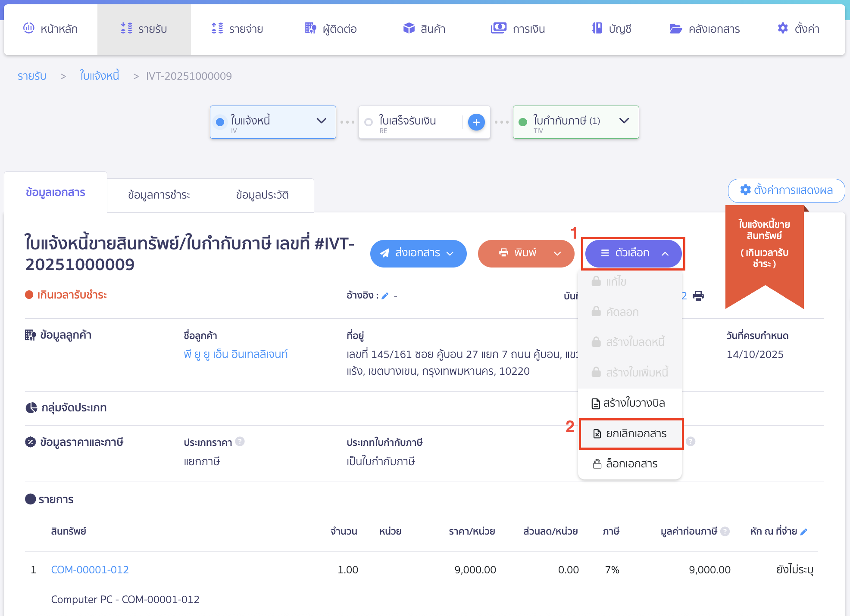Click the สินค้า products box icon
This screenshot has width=850, height=616.
point(408,28)
